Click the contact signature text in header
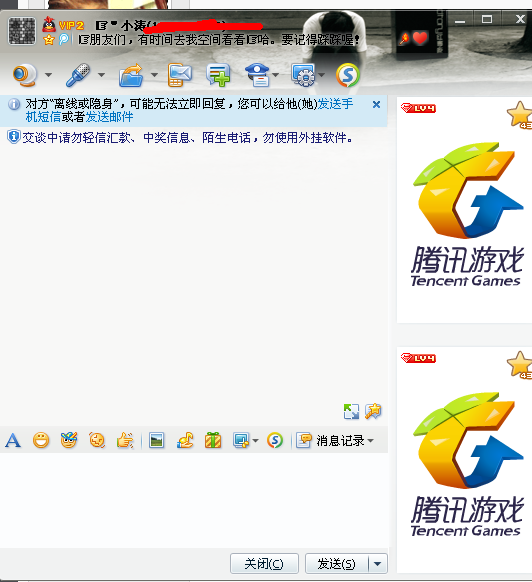Image resolution: width=532 pixels, height=582 pixels. click(x=219, y=40)
